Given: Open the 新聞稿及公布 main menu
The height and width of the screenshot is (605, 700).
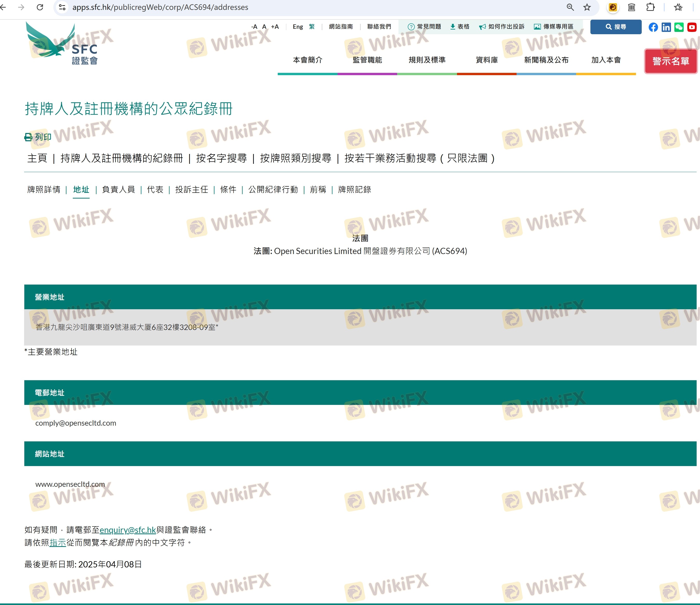Looking at the screenshot, I should (546, 60).
